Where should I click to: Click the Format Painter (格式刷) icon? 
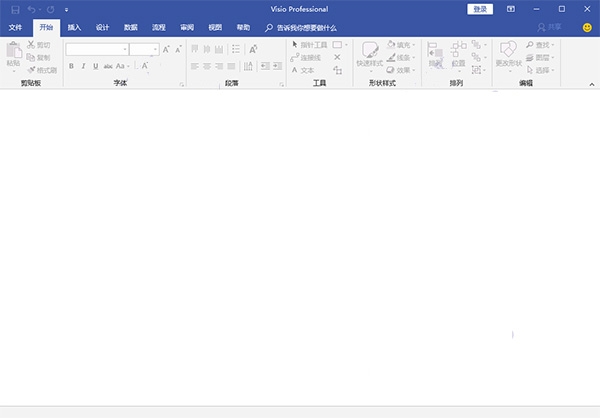[44, 70]
